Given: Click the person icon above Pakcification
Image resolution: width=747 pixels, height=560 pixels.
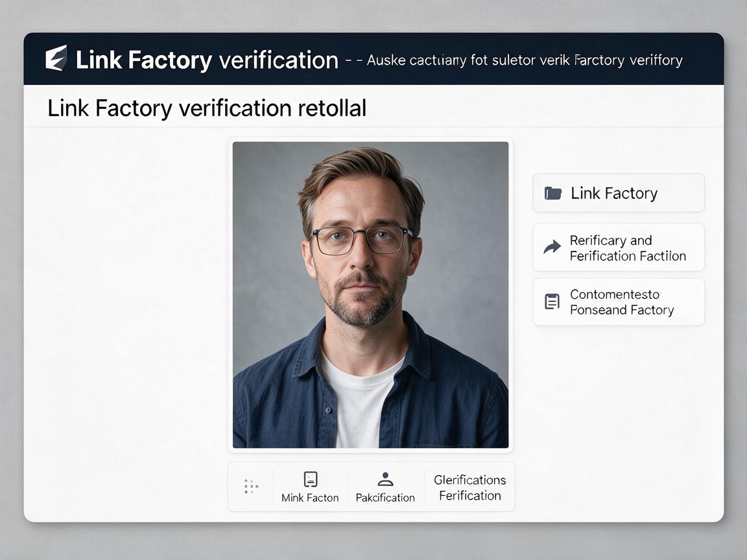Looking at the screenshot, I should click(385, 479).
